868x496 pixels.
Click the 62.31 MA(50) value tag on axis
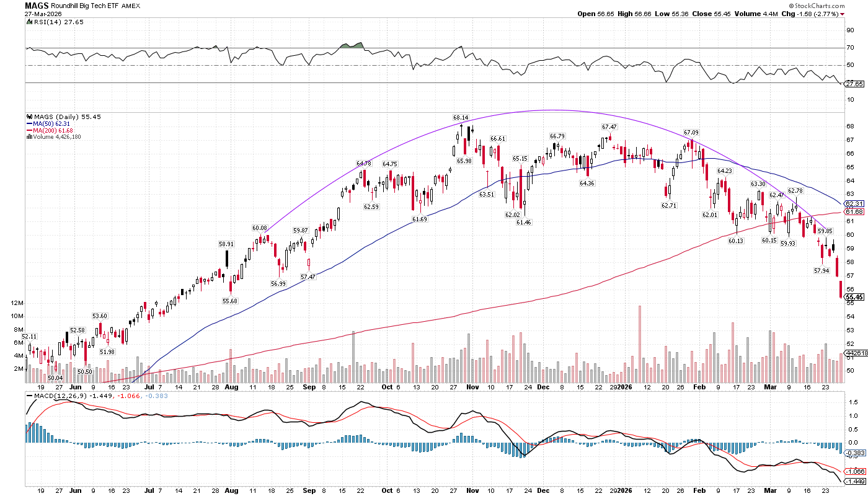tap(854, 203)
